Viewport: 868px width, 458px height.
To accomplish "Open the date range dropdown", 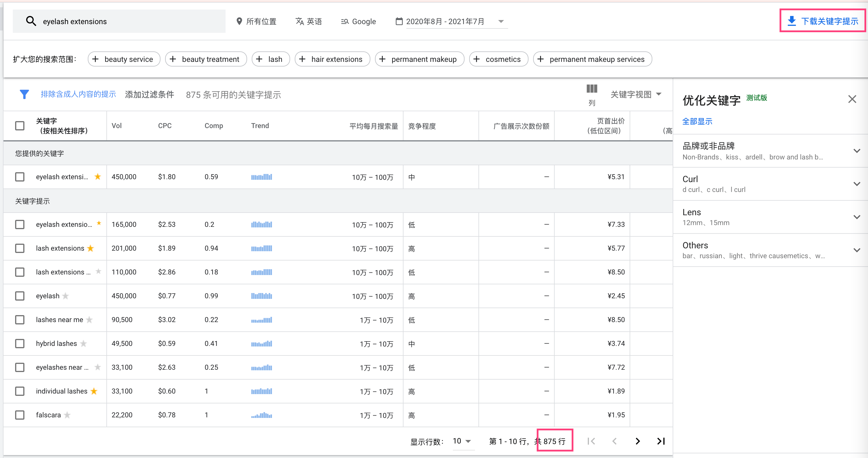I will tap(501, 21).
